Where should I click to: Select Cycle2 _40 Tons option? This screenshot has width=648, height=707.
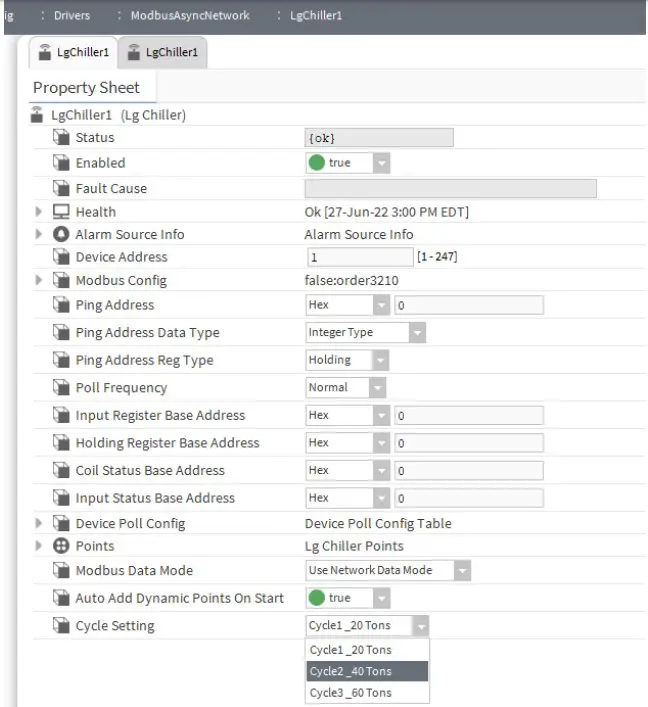351,671
